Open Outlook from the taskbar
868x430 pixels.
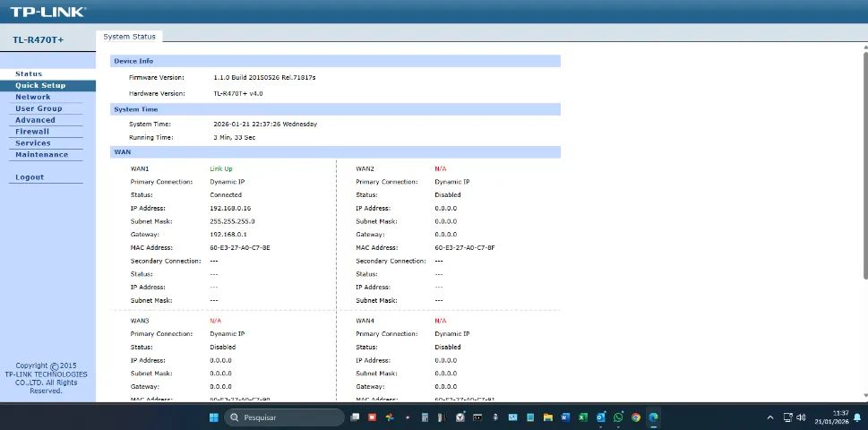[x=601, y=417]
